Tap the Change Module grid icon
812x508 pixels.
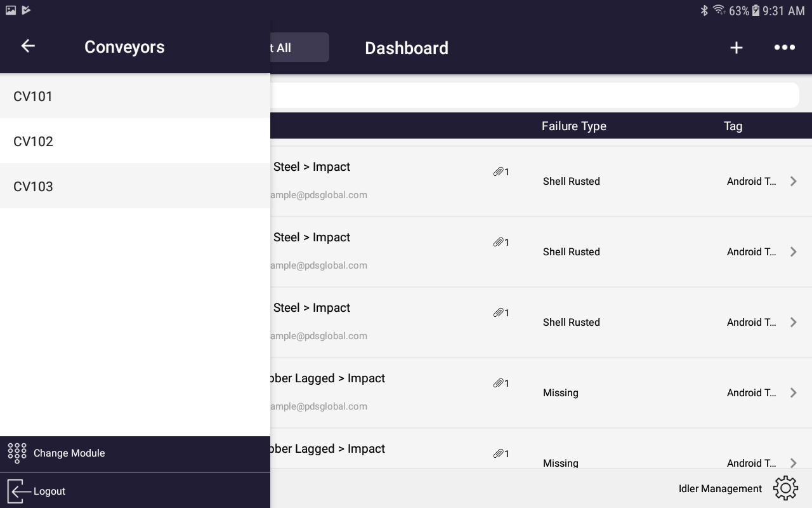click(x=17, y=453)
